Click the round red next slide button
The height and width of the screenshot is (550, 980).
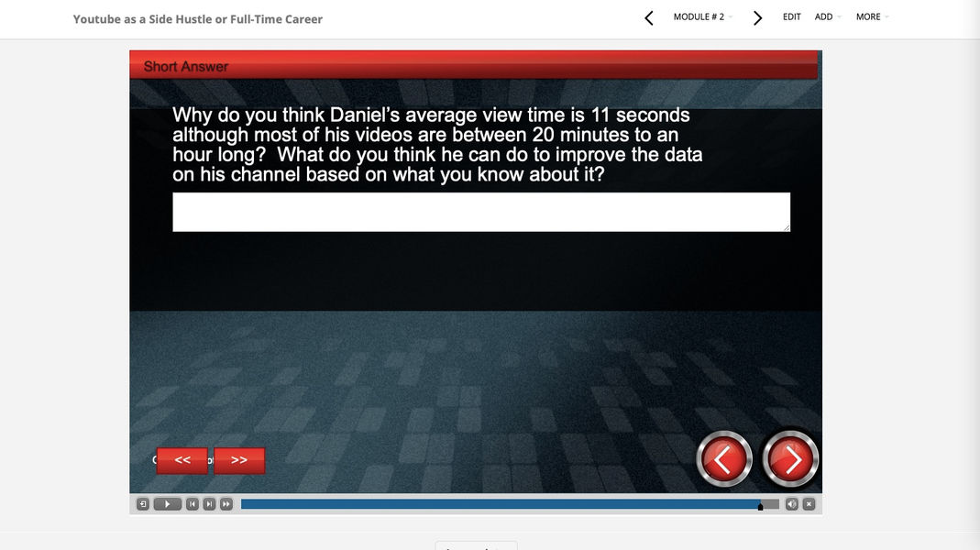tap(790, 459)
